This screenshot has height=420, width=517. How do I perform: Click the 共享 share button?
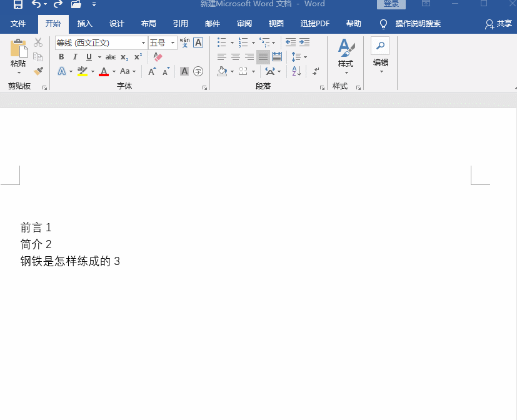(x=498, y=24)
